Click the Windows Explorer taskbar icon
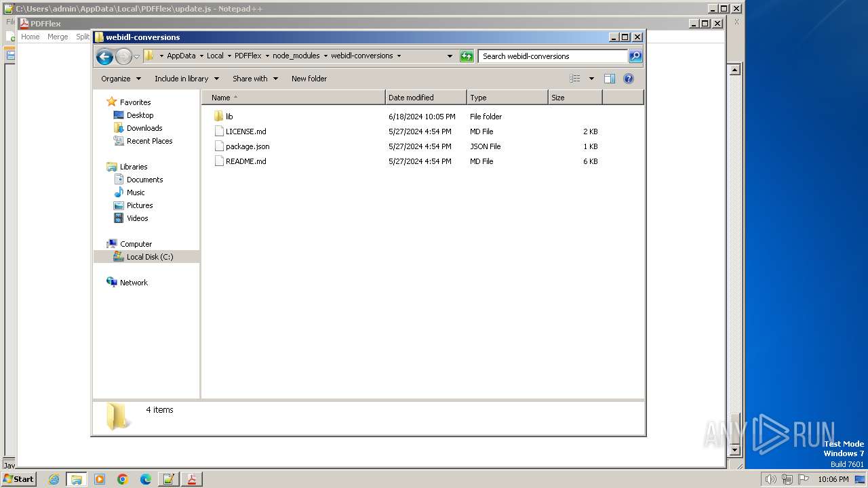The height and width of the screenshot is (488, 868). click(x=77, y=479)
